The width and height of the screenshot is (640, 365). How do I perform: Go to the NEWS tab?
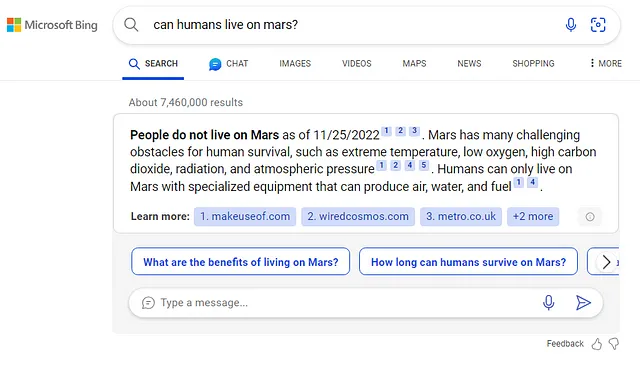469,64
